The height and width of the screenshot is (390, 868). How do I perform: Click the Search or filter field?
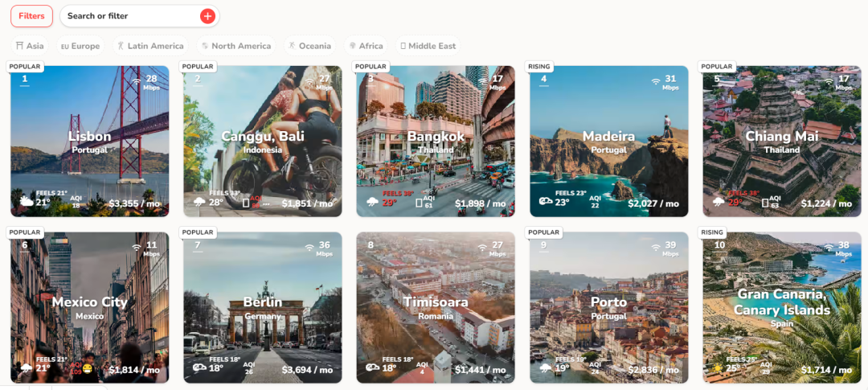click(129, 16)
